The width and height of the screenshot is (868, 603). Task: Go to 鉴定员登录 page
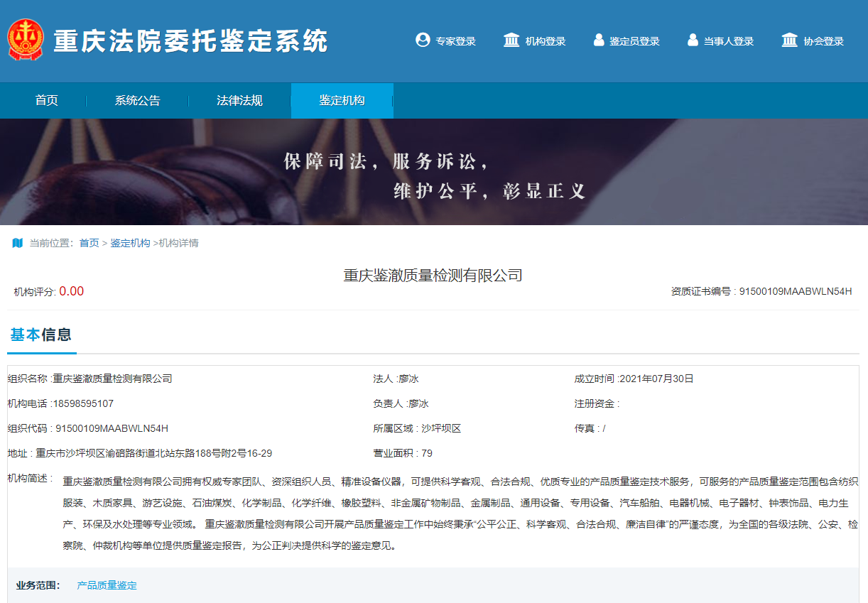(634, 41)
